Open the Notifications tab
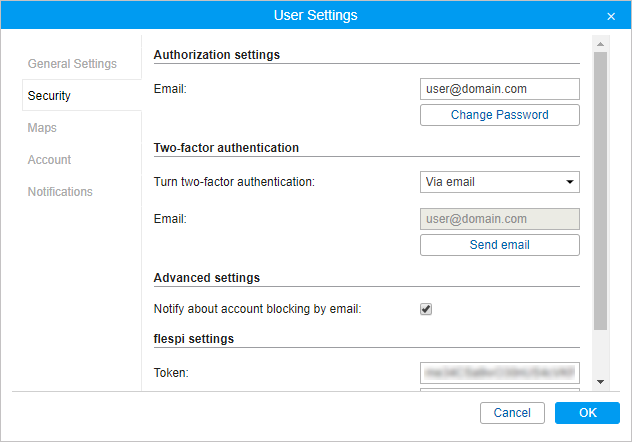 [60, 192]
